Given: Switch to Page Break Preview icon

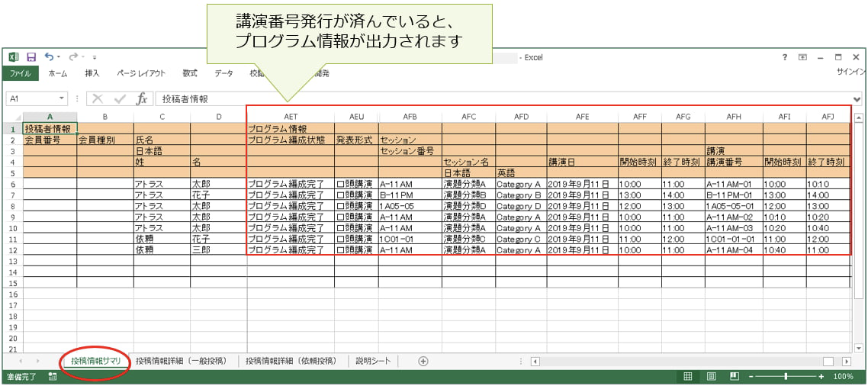Looking at the screenshot, I should 735,377.
